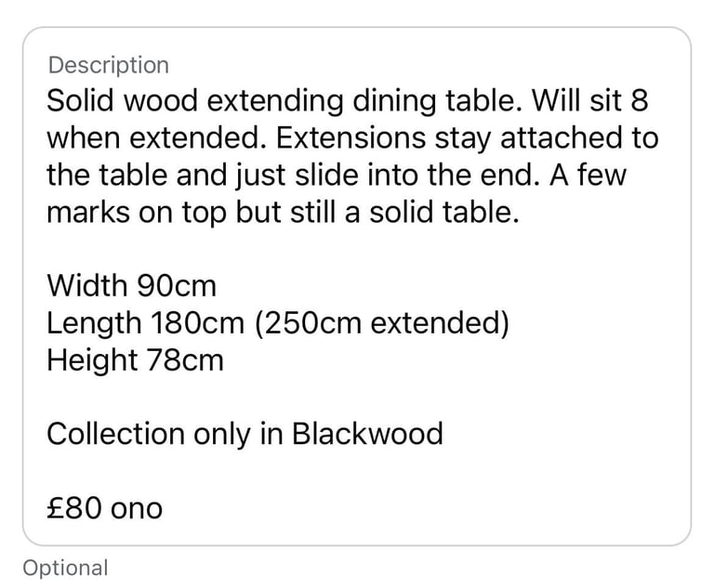
Task: Click the blank line above 'Collection only'
Action: 357,397
